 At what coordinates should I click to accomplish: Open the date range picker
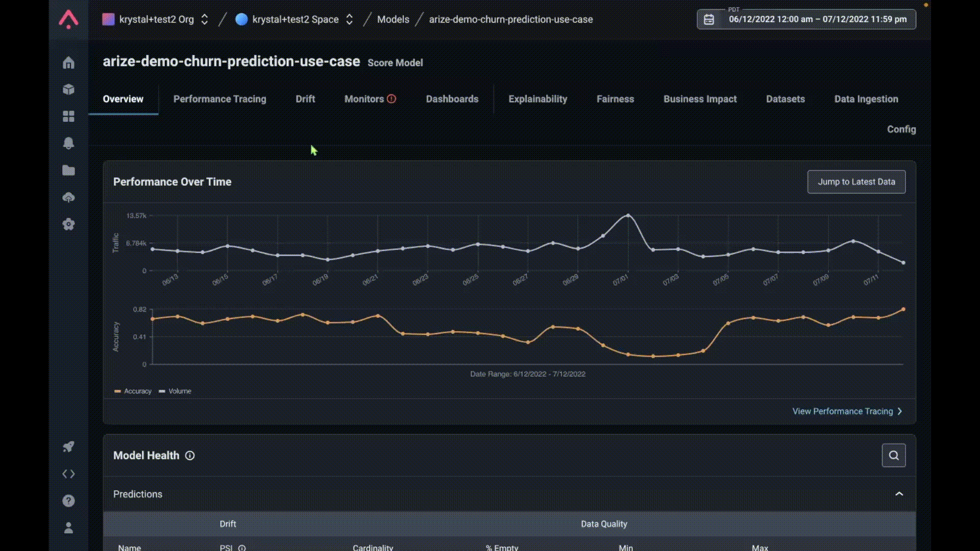806,19
